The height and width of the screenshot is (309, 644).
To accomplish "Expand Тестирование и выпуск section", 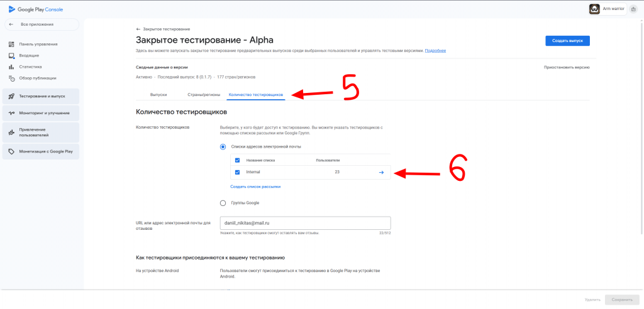I will [41, 96].
